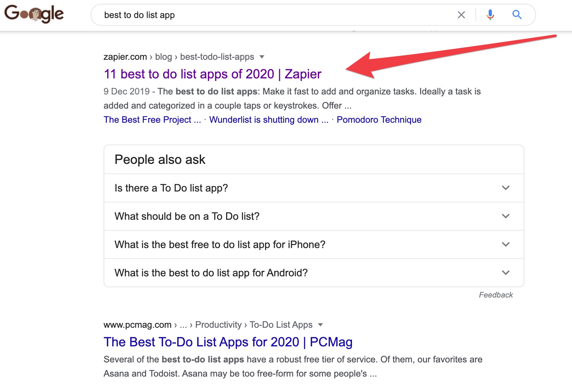Click the '9 Dec 2019' date in Zapier snippet
The image size is (572, 392).
(x=126, y=92)
